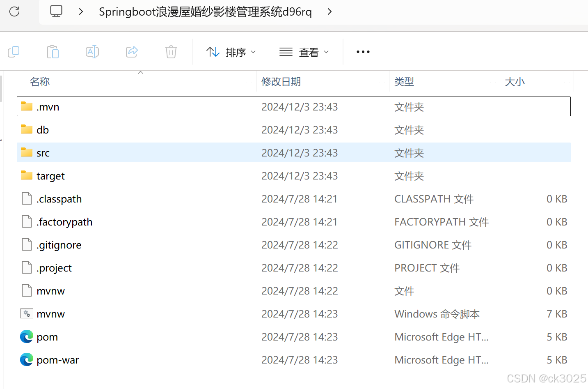Sort by the 类型 column header
Screen dimensions: 588x389
click(404, 82)
